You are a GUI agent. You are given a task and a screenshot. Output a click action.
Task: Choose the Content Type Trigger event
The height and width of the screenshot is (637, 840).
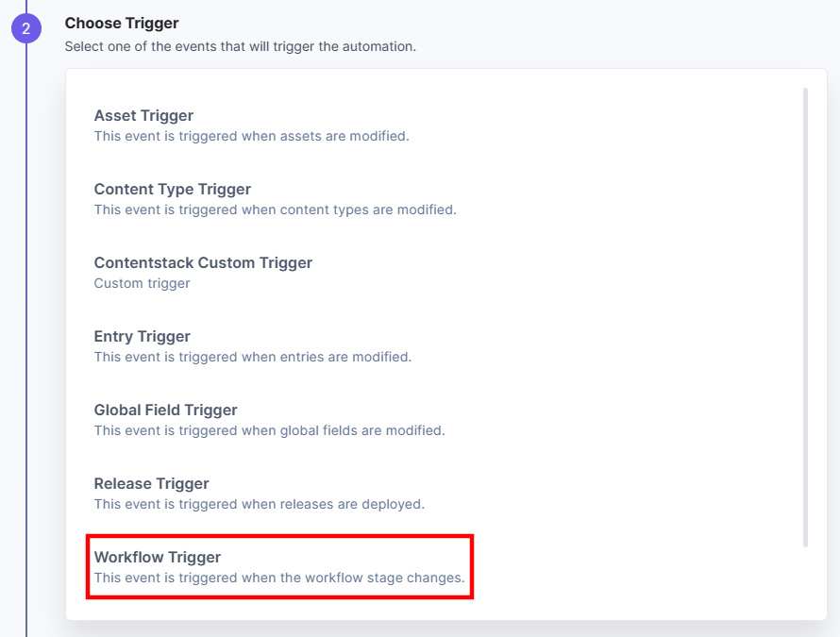coord(172,189)
